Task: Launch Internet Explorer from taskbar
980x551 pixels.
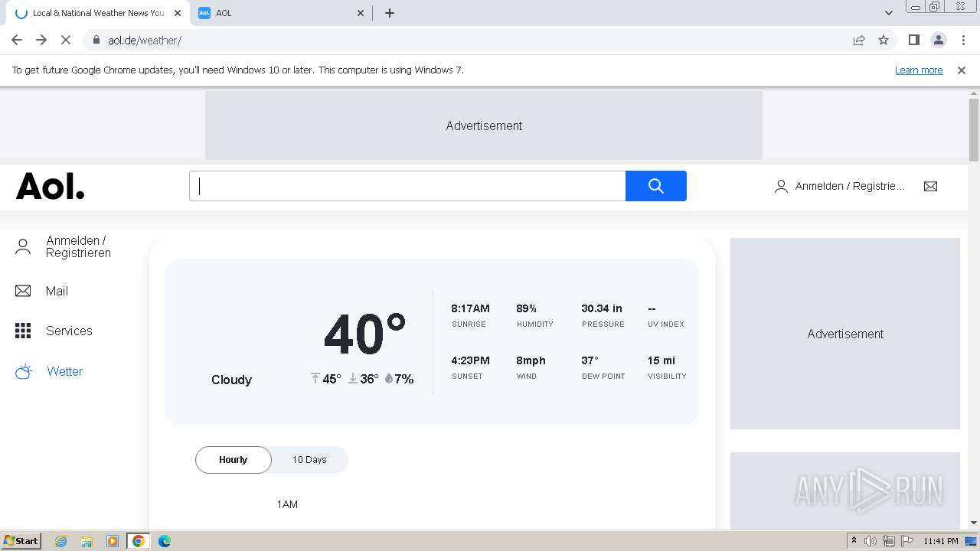Action: click(x=60, y=541)
